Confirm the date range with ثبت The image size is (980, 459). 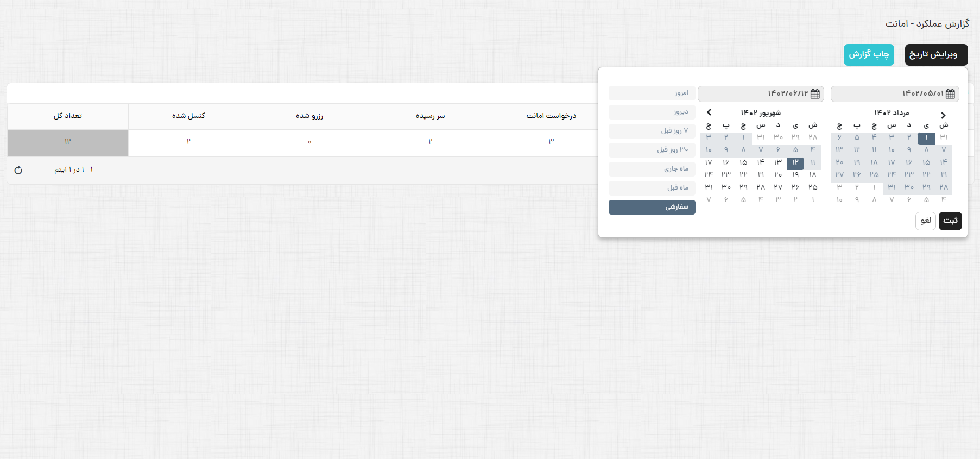(950, 221)
